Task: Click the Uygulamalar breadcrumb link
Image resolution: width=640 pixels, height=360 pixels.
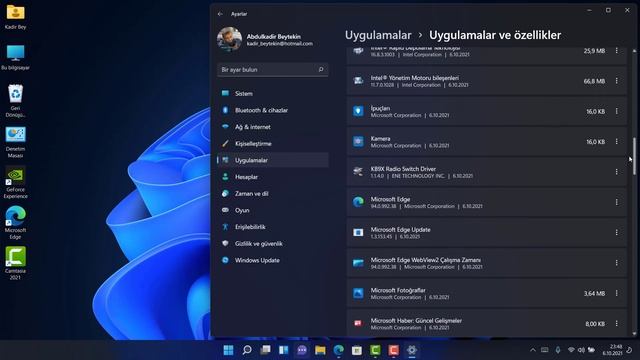Action: point(378,36)
